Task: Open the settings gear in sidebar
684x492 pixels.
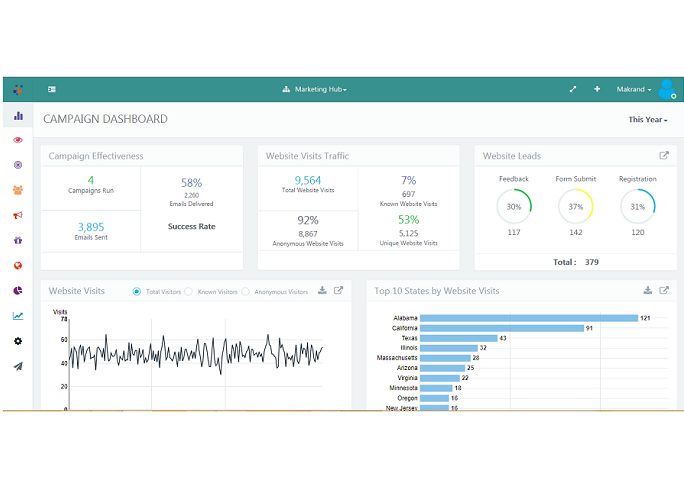Action: pos(18,341)
